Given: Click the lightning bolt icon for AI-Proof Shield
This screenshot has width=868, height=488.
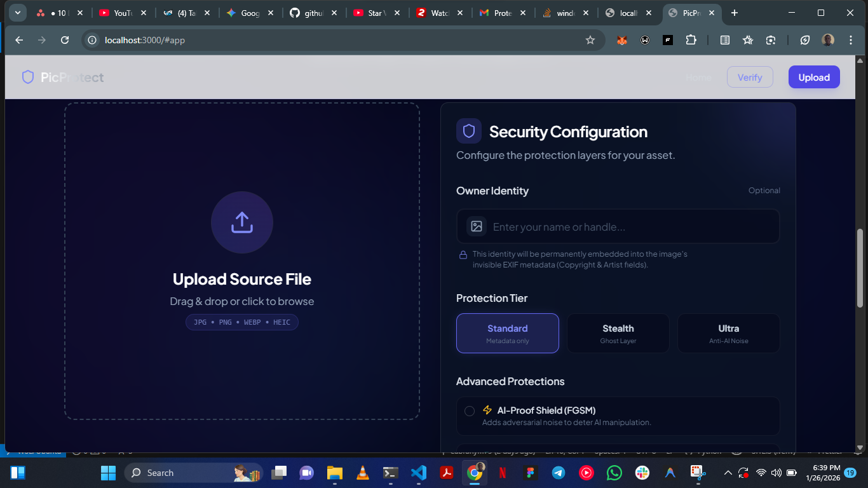Looking at the screenshot, I should (487, 410).
